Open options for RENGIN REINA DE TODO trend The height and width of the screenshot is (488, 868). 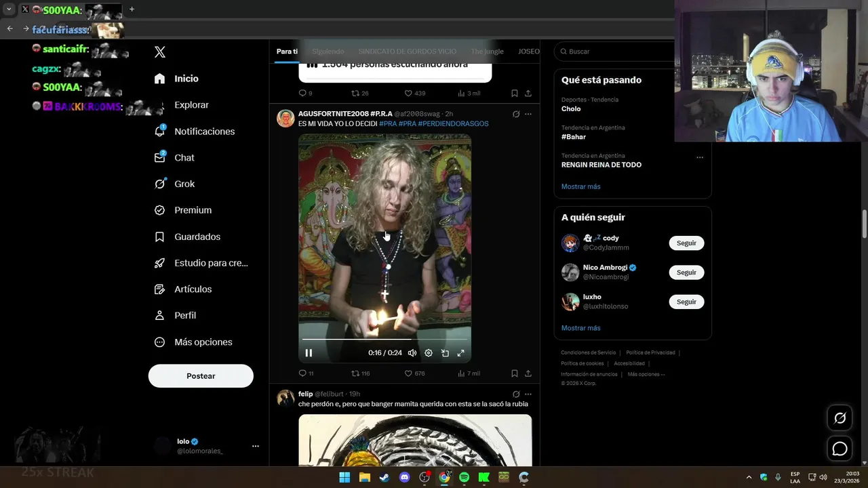point(700,157)
